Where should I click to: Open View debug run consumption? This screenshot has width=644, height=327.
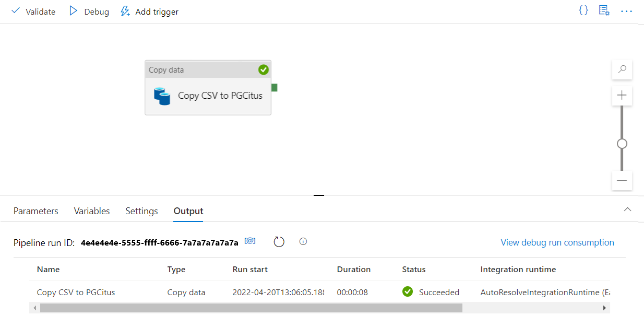tap(557, 242)
